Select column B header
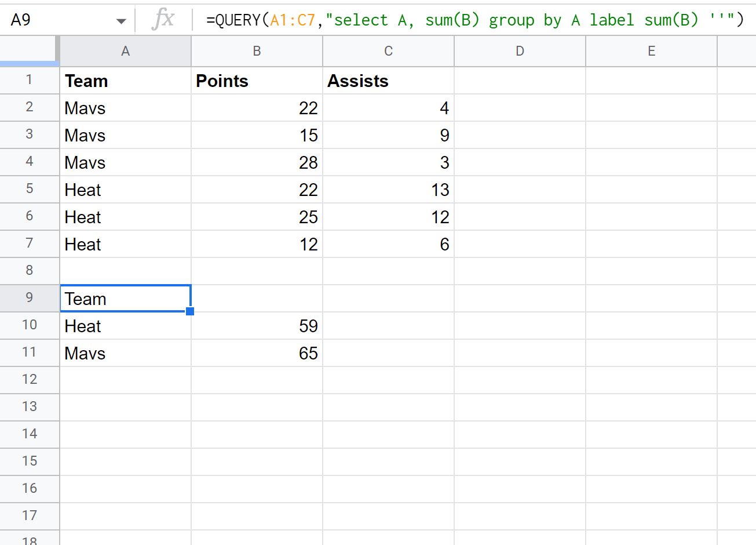Viewport: 756px width, 545px height. click(x=257, y=51)
